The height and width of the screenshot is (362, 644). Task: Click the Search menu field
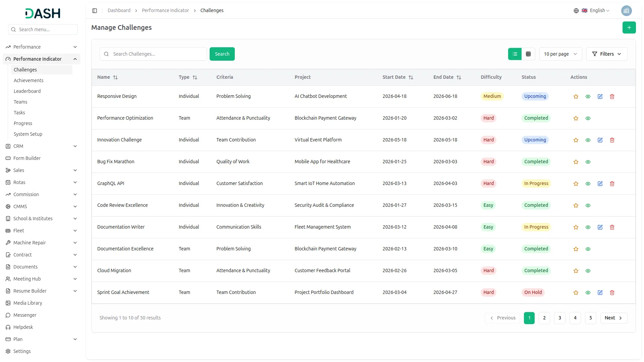coord(43,29)
